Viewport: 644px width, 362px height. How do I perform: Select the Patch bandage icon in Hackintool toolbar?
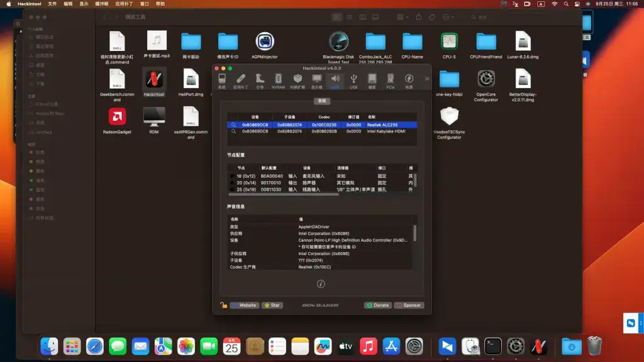241,81
